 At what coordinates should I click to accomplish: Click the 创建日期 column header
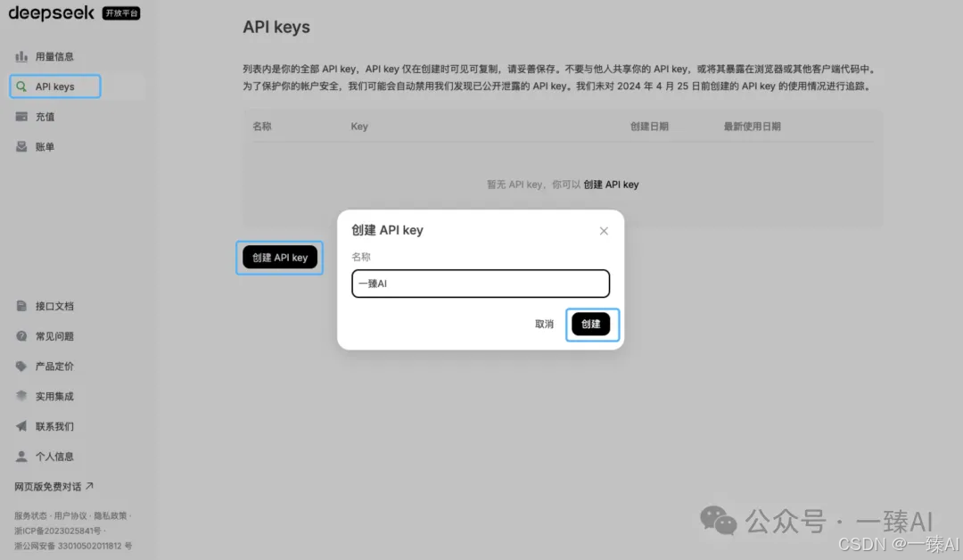[649, 127]
